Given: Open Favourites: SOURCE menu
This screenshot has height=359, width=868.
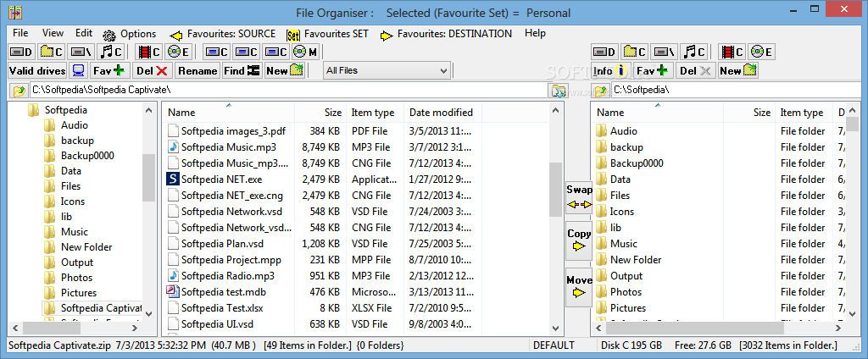Looking at the screenshot, I should pyautogui.click(x=223, y=35).
